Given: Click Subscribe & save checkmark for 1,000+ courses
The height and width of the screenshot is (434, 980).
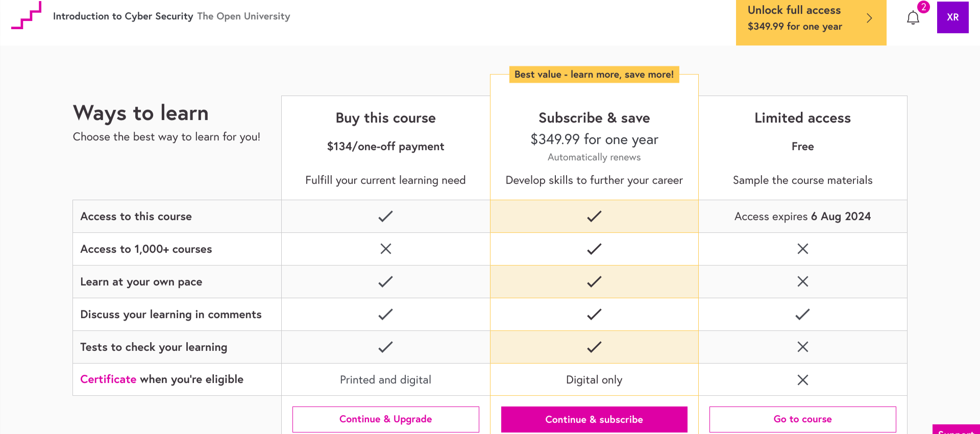Looking at the screenshot, I should 594,249.
